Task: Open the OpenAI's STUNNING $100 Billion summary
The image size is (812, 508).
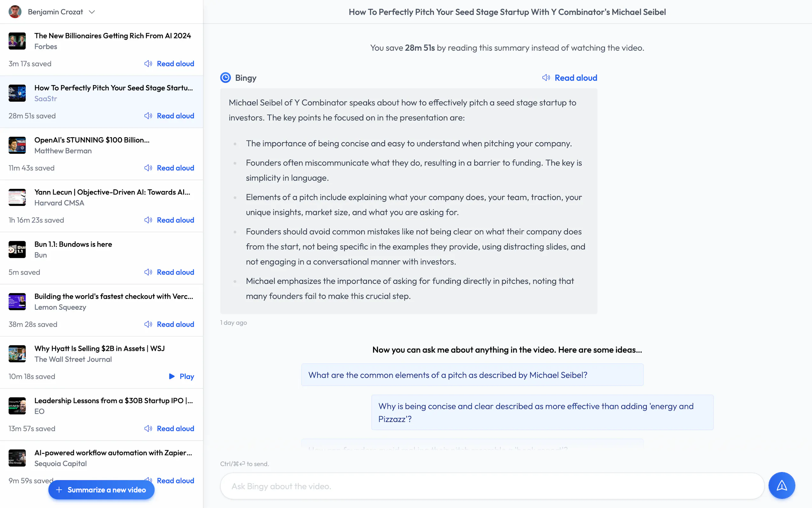Action: [x=92, y=140]
